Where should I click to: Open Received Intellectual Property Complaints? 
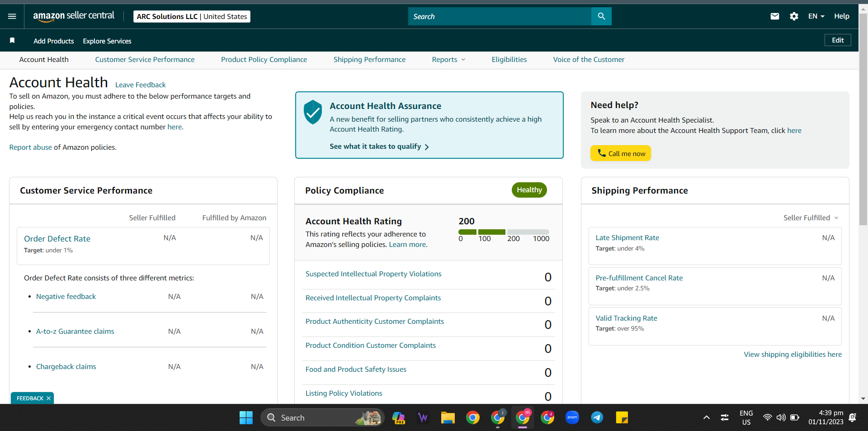point(373,298)
